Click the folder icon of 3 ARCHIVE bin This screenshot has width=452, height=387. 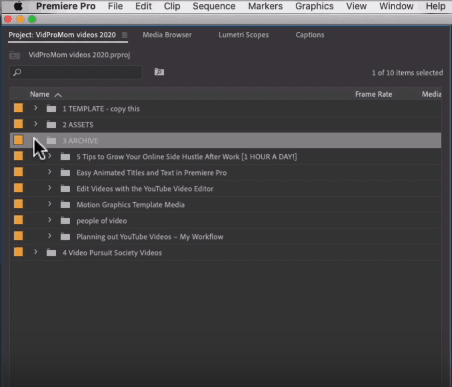tap(51, 140)
